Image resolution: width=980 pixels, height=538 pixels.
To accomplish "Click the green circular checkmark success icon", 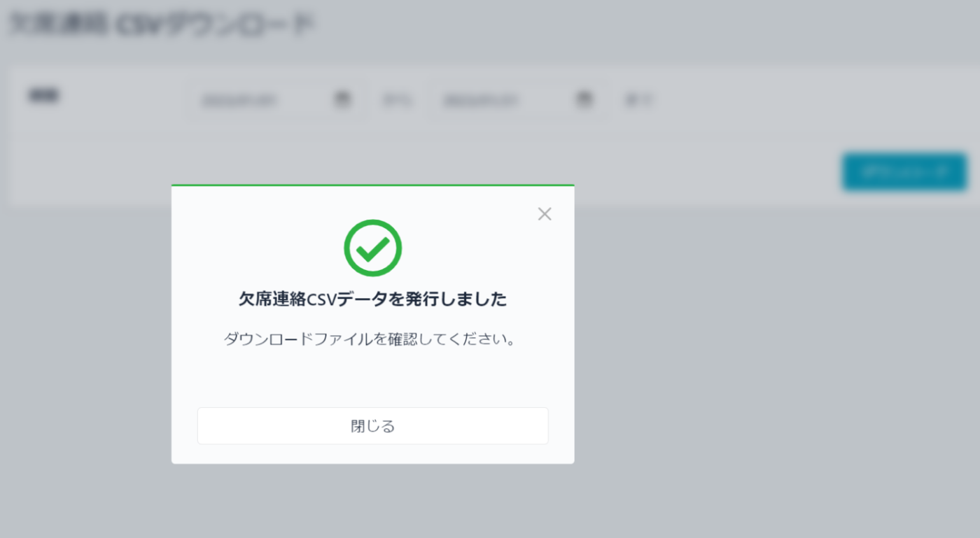I will pos(372,247).
